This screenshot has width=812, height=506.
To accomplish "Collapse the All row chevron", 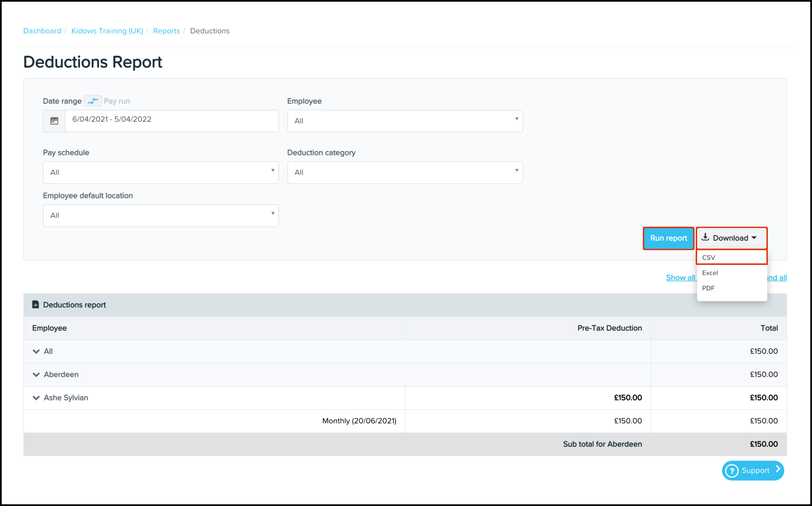I will coord(36,351).
